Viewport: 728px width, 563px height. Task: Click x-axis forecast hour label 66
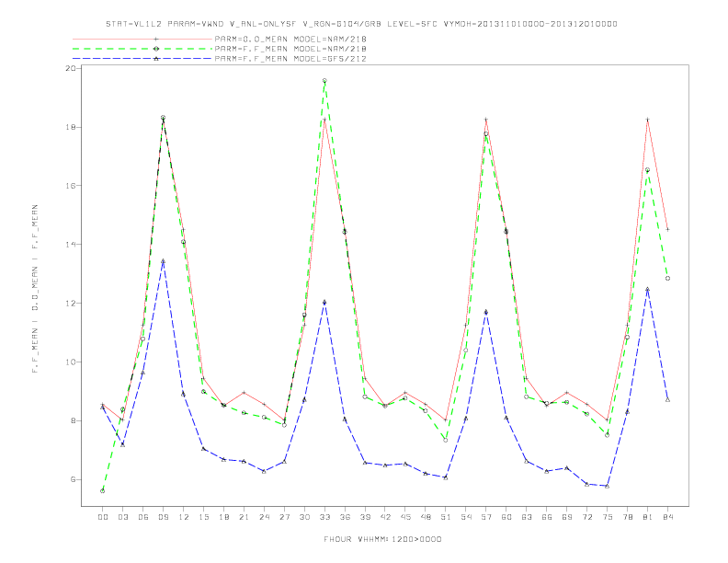pyautogui.click(x=547, y=517)
